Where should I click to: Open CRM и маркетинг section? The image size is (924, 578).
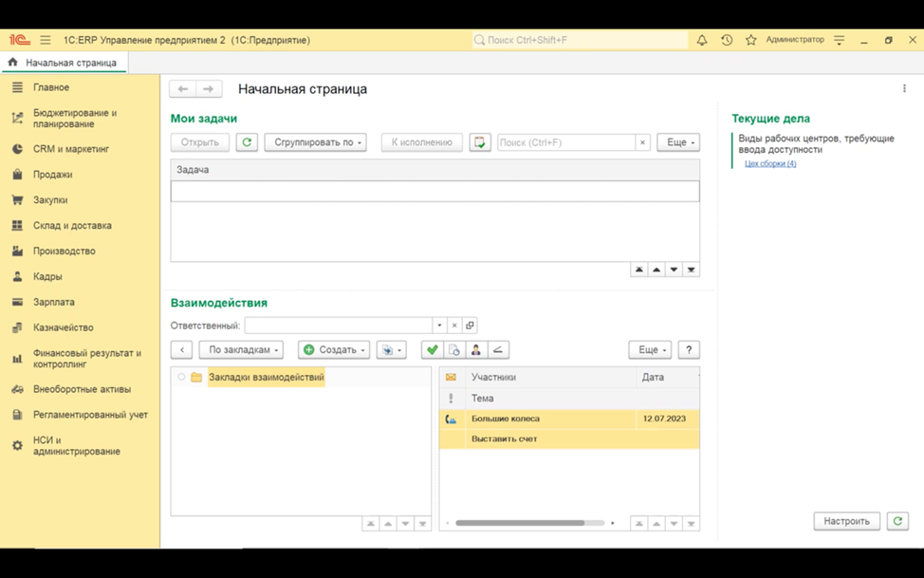coord(71,149)
